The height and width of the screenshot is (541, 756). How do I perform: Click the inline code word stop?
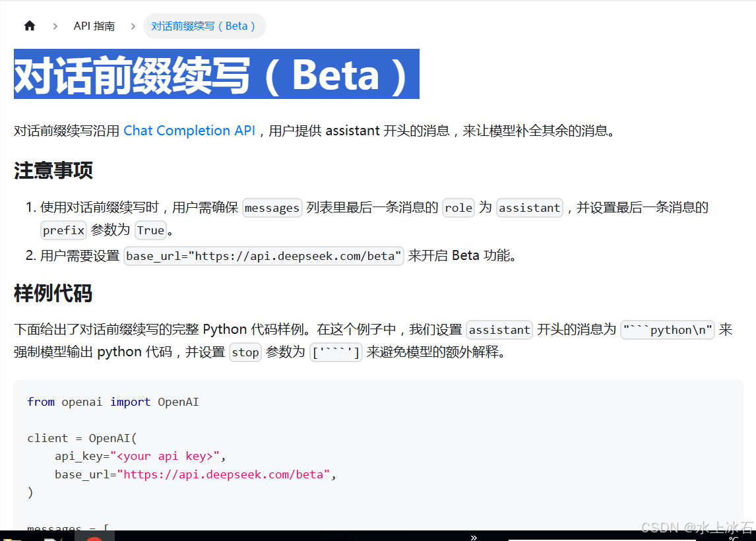tap(245, 352)
